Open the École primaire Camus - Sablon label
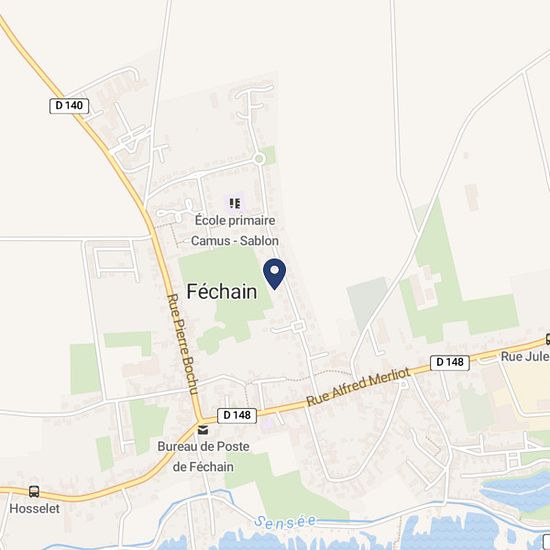Screen dimensions: 550x550 pyautogui.click(x=235, y=230)
